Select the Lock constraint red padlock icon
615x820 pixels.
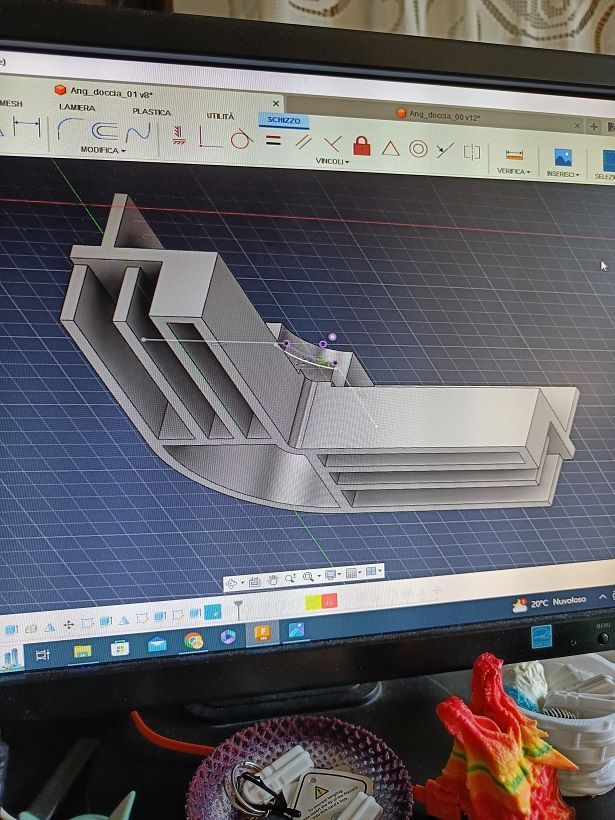pyautogui.click(x=362, y=146)
